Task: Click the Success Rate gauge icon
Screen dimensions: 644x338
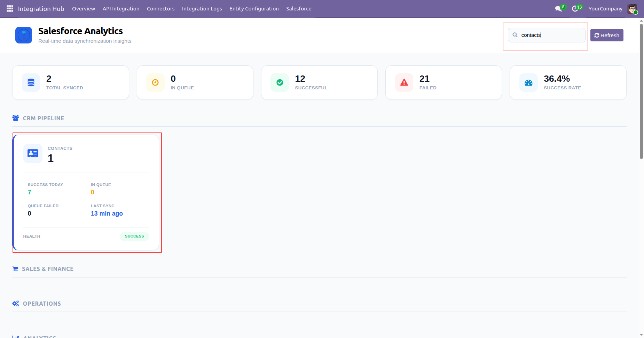Action: coord(528,82)
